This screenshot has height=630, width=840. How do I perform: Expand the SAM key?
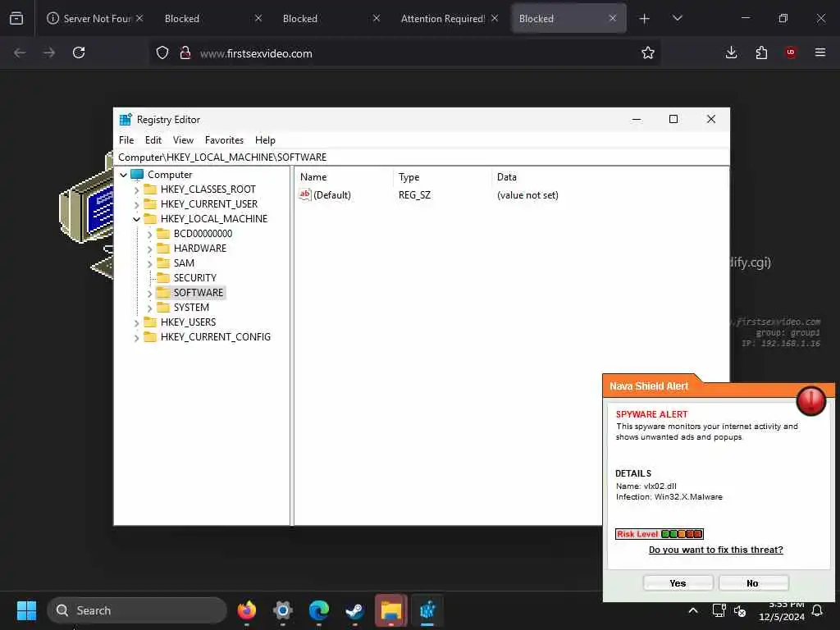149,263
